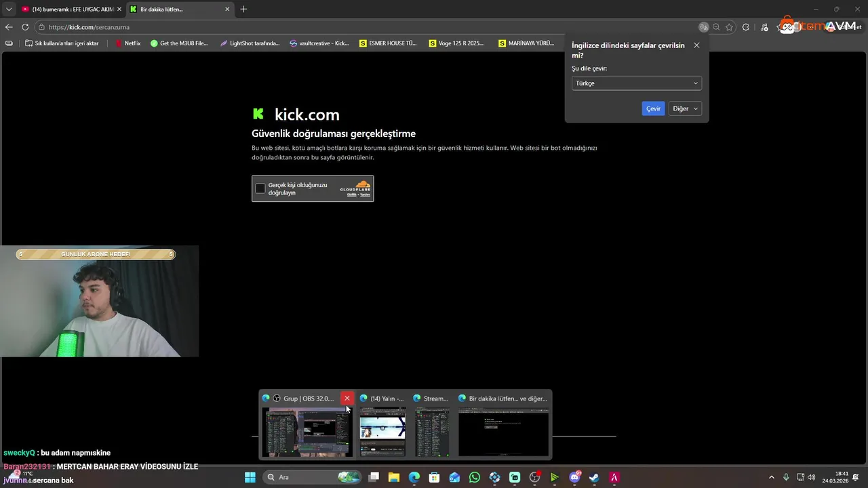This screenshot has height=488, width=868.
Task: Open the 'Türkçe' language dropdown
Action: coord(636,83)
